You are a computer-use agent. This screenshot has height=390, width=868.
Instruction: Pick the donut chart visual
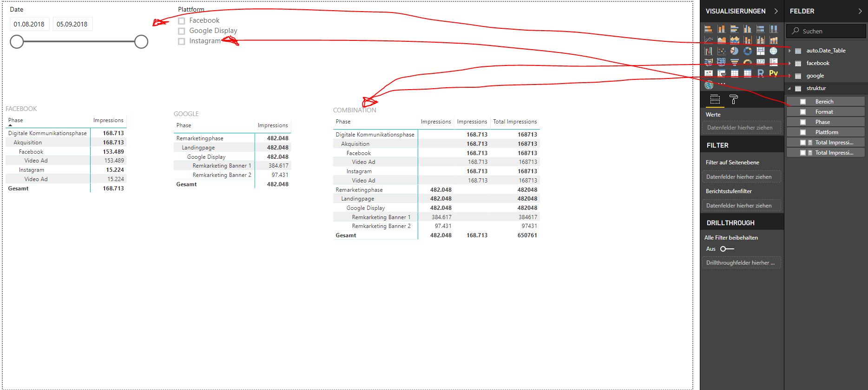(748, 51)
